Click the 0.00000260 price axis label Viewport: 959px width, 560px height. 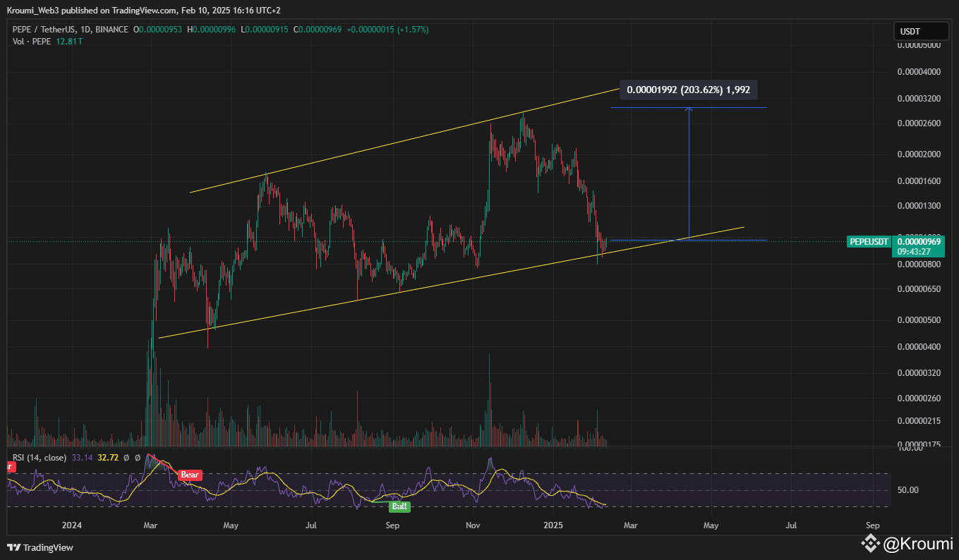pyautogui.click(x=919, y=398)
